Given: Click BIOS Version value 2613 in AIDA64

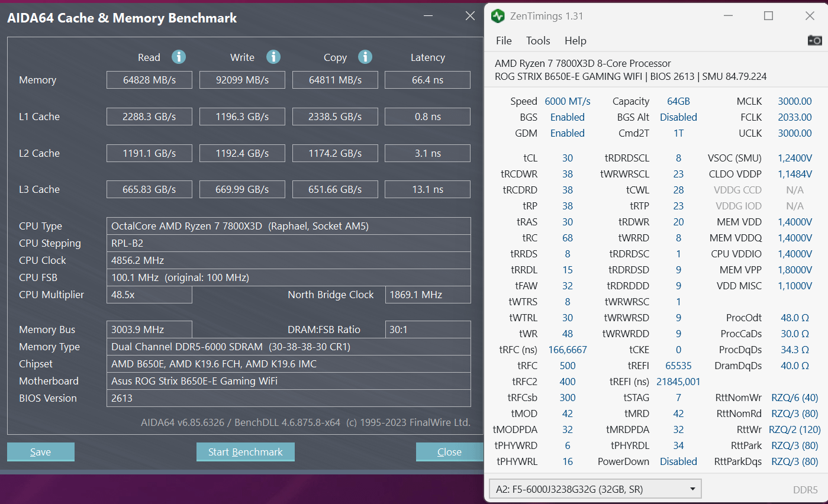Looking at the screenshot, I should pos(289,398).
